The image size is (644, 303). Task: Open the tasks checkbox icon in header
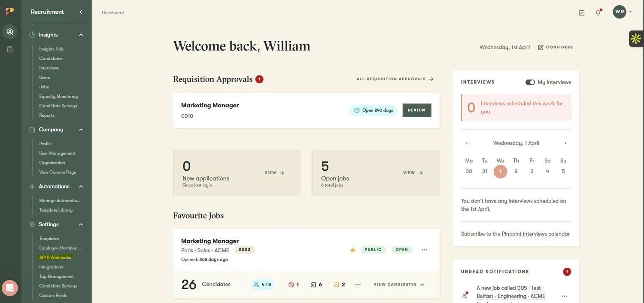582,13
